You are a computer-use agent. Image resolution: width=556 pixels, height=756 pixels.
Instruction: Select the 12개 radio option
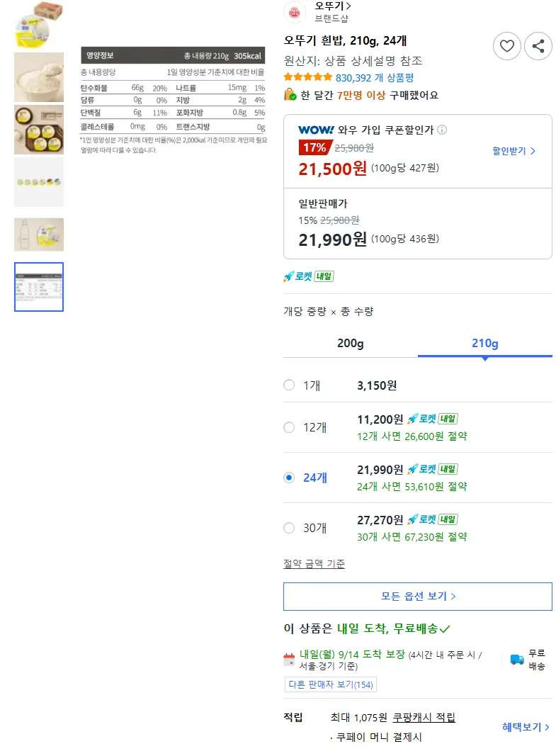pyautogui.click(x=289, y=427)
